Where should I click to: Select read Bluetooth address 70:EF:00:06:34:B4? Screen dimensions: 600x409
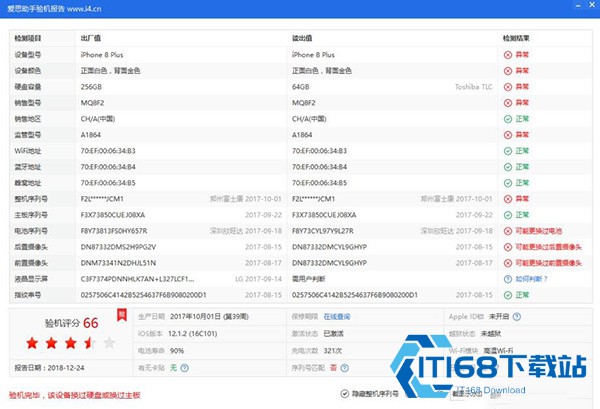(x=320, y=167)
